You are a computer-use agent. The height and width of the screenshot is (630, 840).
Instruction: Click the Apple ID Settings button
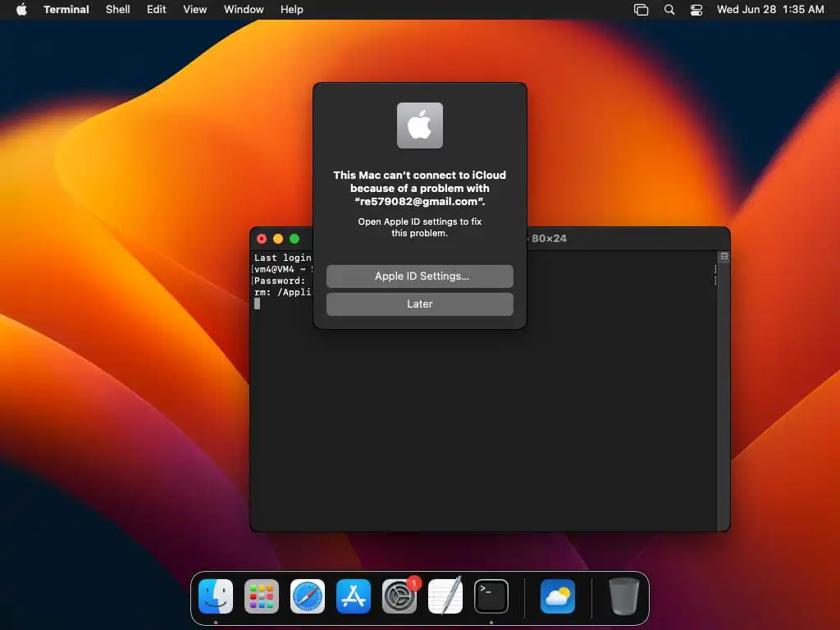pyautogui.click(x=419, y=276)
